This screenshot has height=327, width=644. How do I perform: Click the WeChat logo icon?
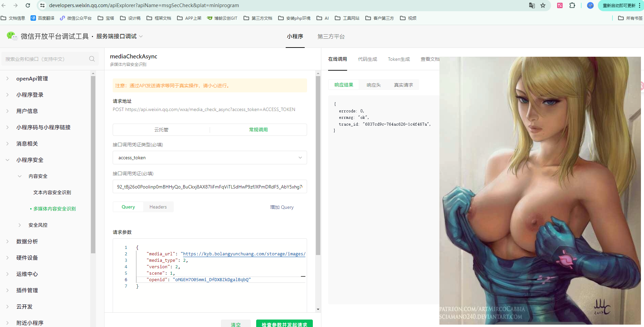tap(12, 36)
